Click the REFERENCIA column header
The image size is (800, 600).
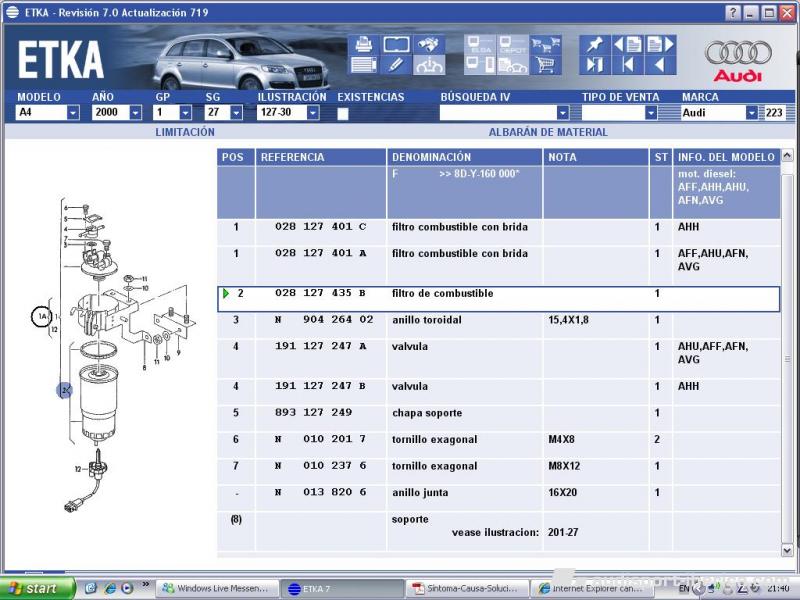pyautogui.click(x=321, y=157)
